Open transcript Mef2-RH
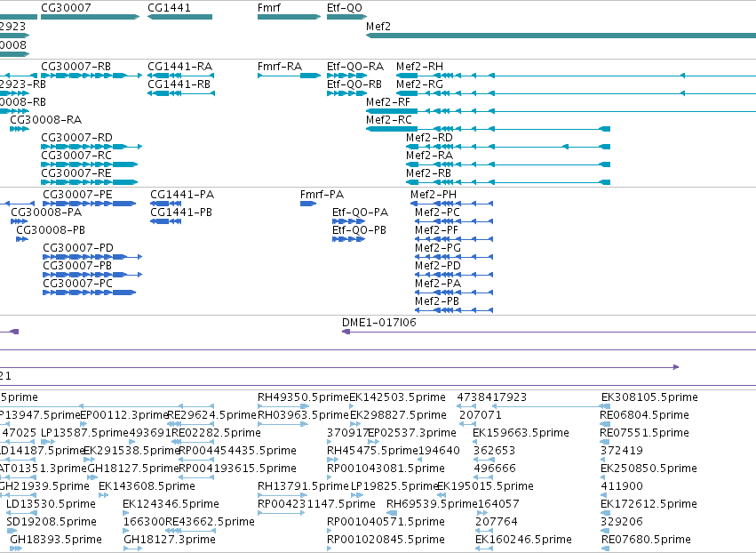 pyautogui.click(x=577, y=76)
